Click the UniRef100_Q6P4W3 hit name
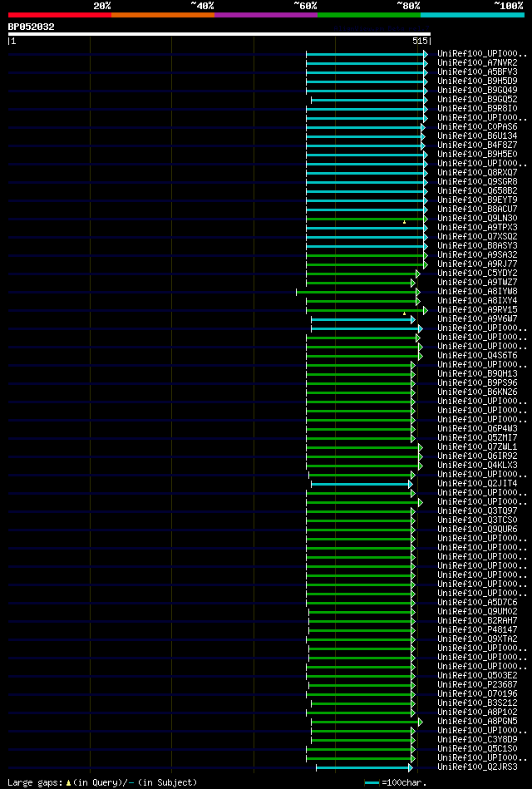 pos(477,429)
